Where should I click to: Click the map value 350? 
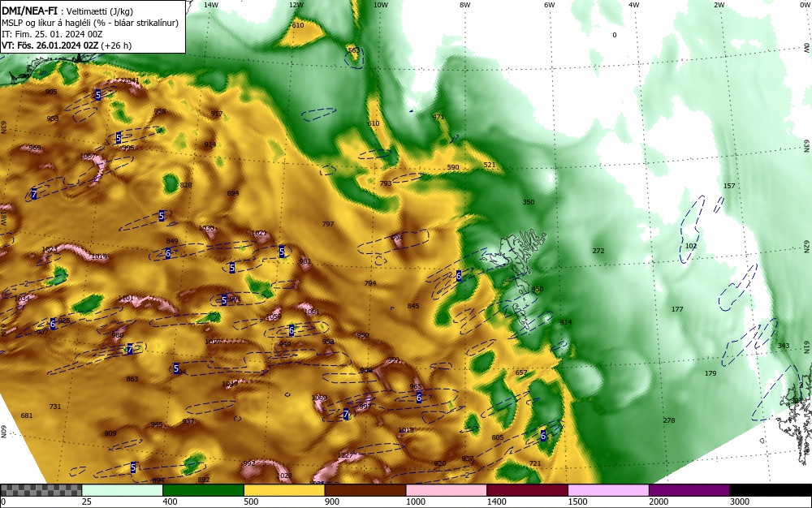point(529,202)
